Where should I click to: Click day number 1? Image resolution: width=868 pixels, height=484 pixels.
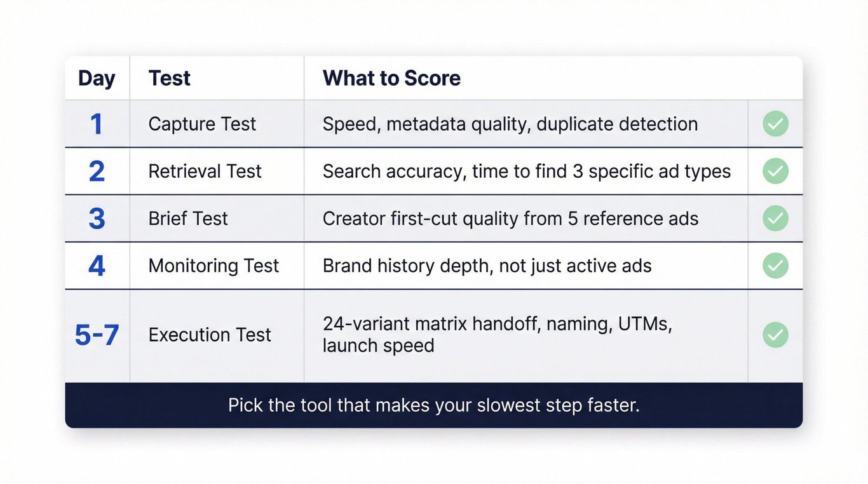coord(97,124)
